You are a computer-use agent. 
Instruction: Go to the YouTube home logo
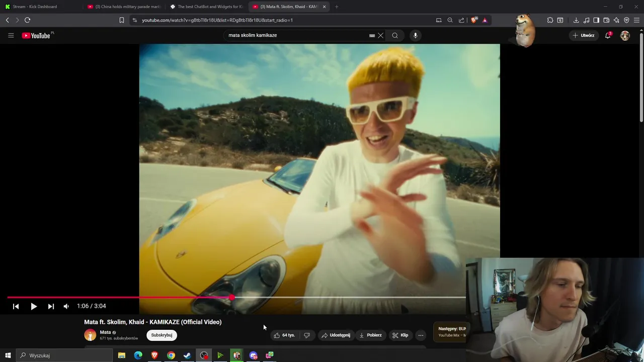click(x=36, y=35)
